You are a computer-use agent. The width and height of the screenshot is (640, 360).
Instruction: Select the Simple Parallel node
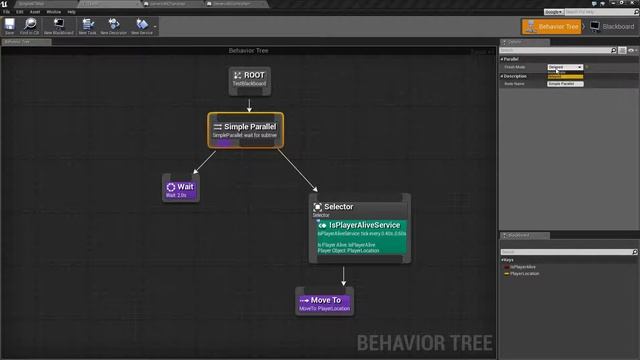point(245,130)
